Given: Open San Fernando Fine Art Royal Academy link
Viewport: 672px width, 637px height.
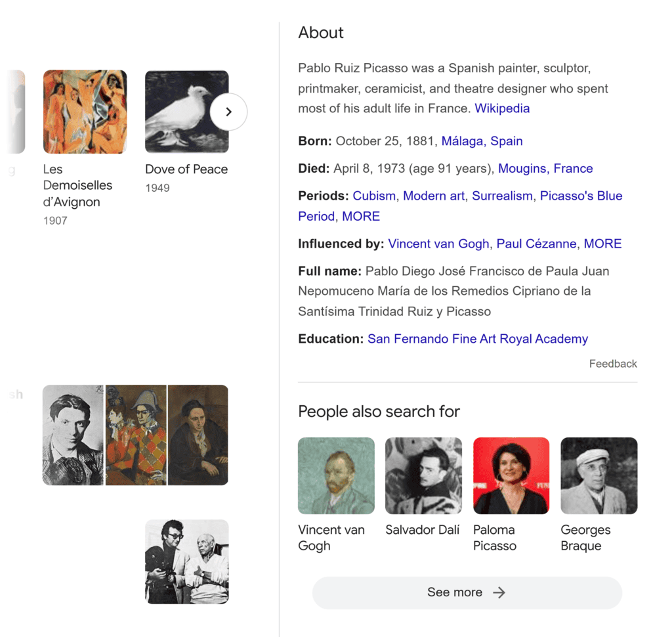Looking at the screenshot, I should point(477,338).
